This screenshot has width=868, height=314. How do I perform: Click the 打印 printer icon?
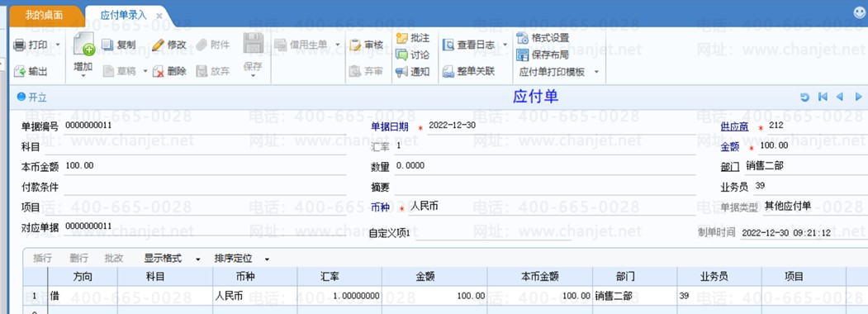click(19, 45)
